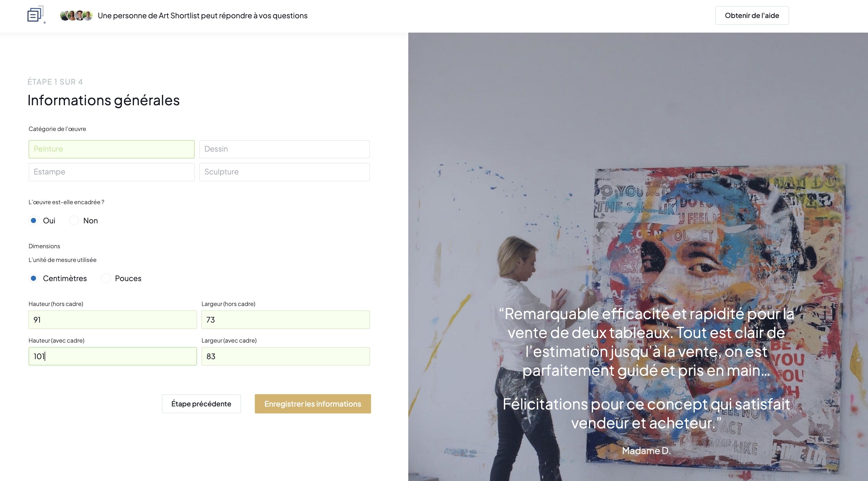Select the Sculpture category option
Screen dimensions: 868x481
(x=284, y=172)
